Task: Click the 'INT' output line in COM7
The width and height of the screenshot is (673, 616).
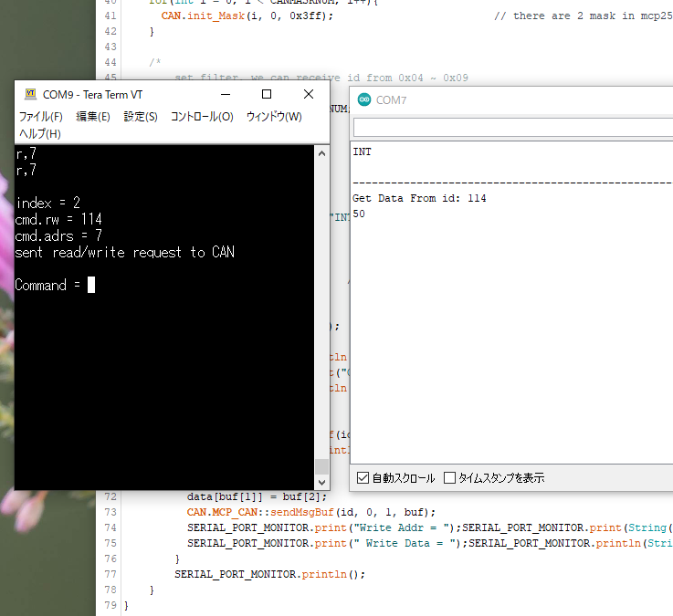Action: (362, 151)
